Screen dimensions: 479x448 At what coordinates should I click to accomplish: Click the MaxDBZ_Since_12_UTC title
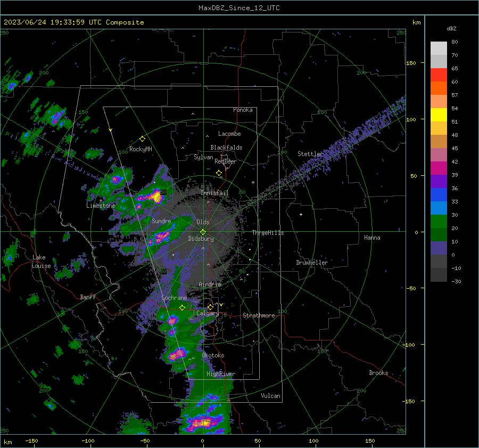(239, 8)
